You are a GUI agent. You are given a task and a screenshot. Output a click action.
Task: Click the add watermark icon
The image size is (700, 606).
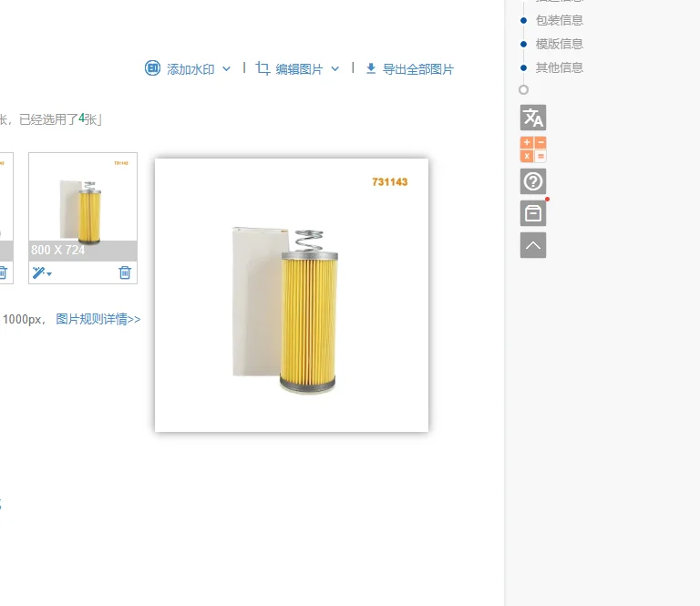pos(152,68)
